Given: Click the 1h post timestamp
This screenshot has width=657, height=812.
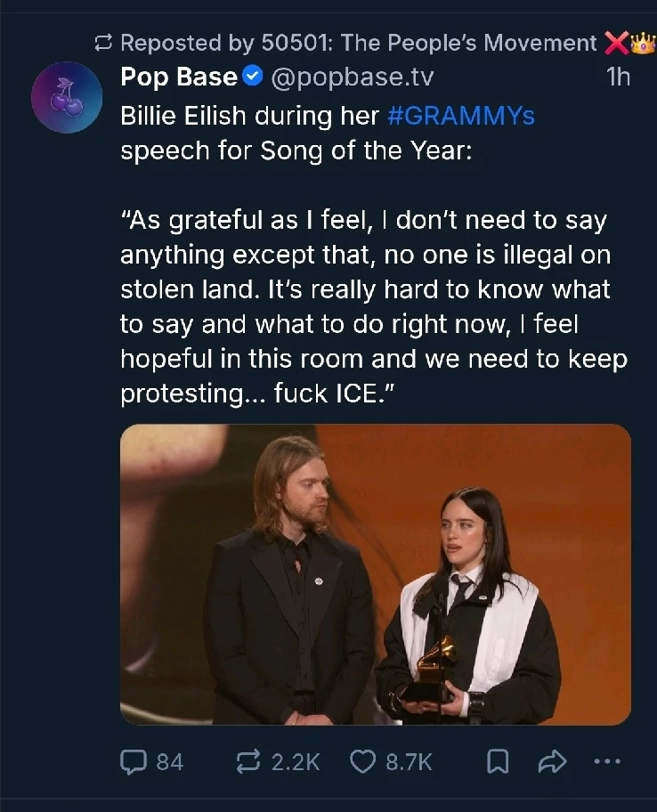Looking at the screenshot, I should (617, 78).
